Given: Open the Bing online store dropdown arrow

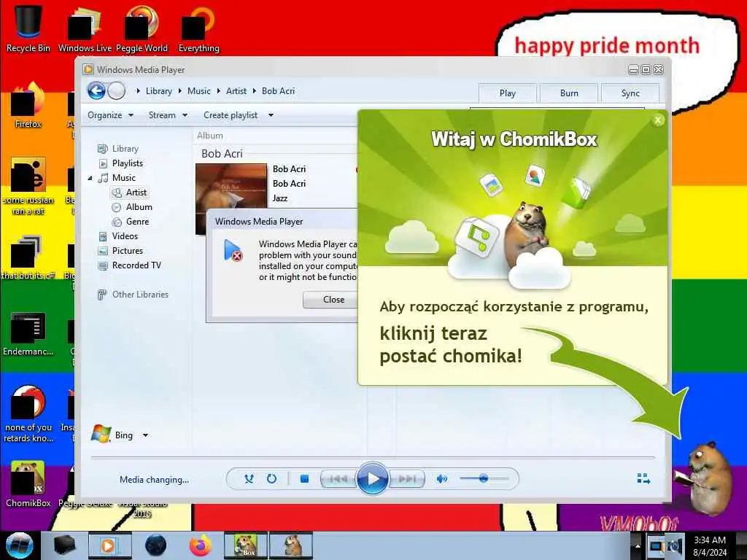Looking at the screenshot, I should [145, 435].
